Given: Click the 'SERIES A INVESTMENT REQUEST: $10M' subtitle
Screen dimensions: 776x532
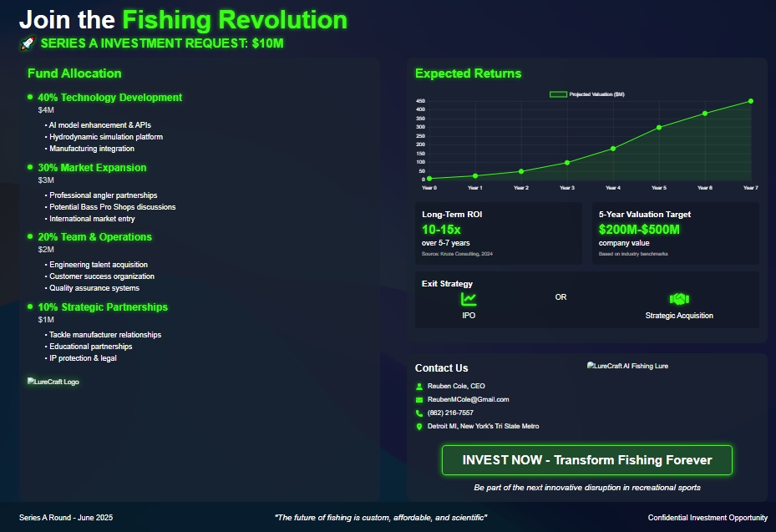Looking at the screenshot, I should point(162,43).
